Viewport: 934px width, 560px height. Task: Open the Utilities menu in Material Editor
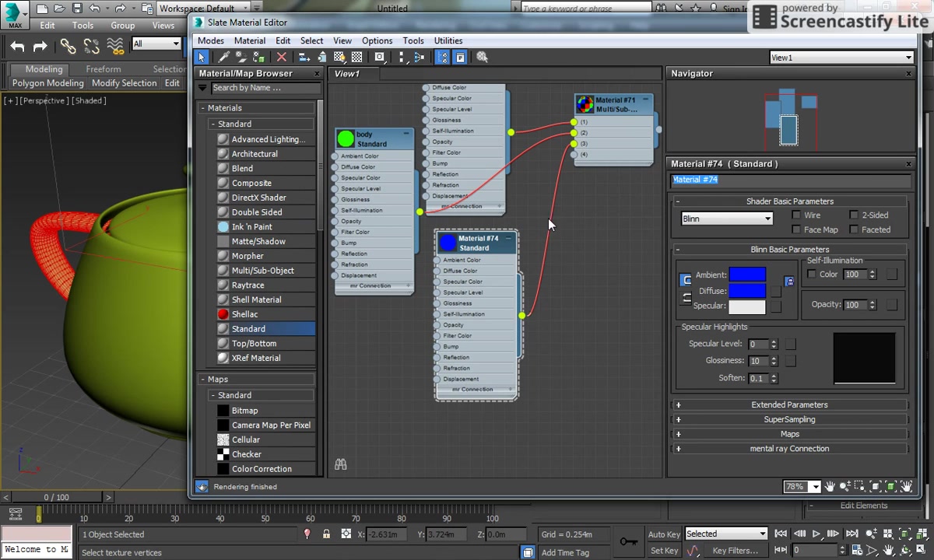(x=448, y=40)
